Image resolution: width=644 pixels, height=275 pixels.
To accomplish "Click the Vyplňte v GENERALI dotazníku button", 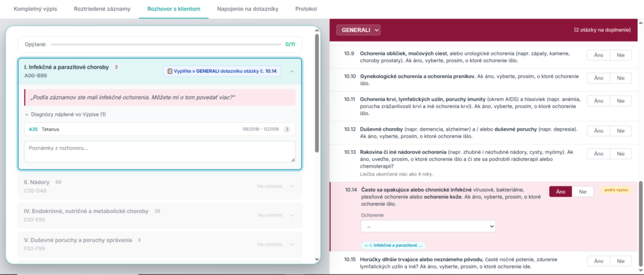I will (222, 72).
